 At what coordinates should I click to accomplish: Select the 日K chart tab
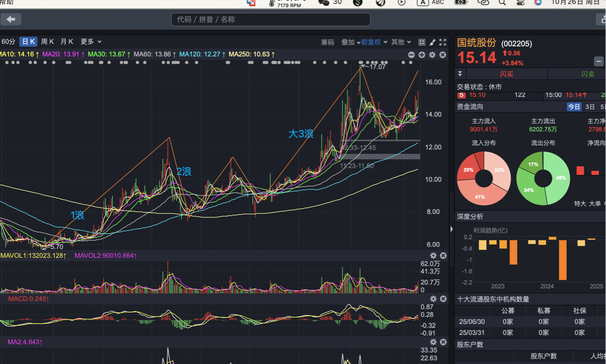click(28, 42)
